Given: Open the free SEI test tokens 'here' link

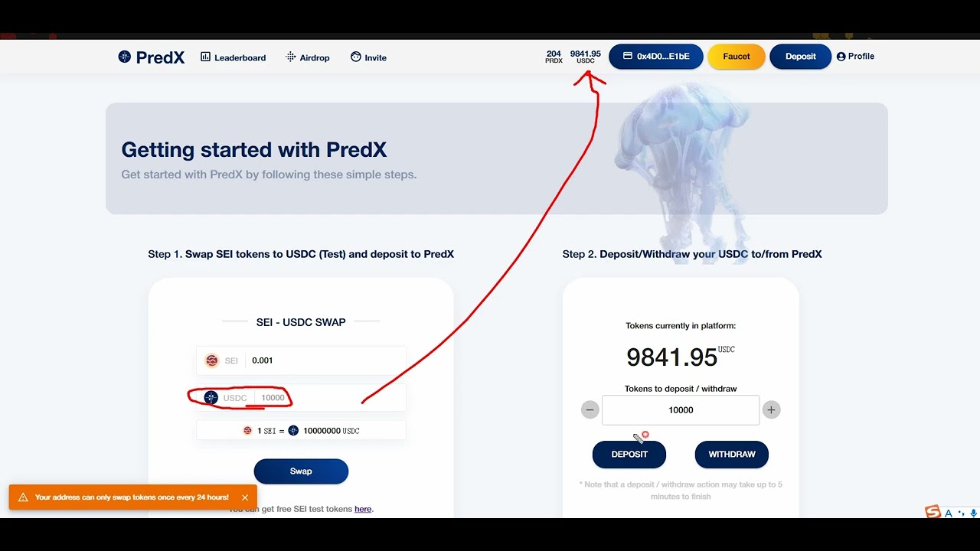Looking at the screenshot, I should [363, 509].
